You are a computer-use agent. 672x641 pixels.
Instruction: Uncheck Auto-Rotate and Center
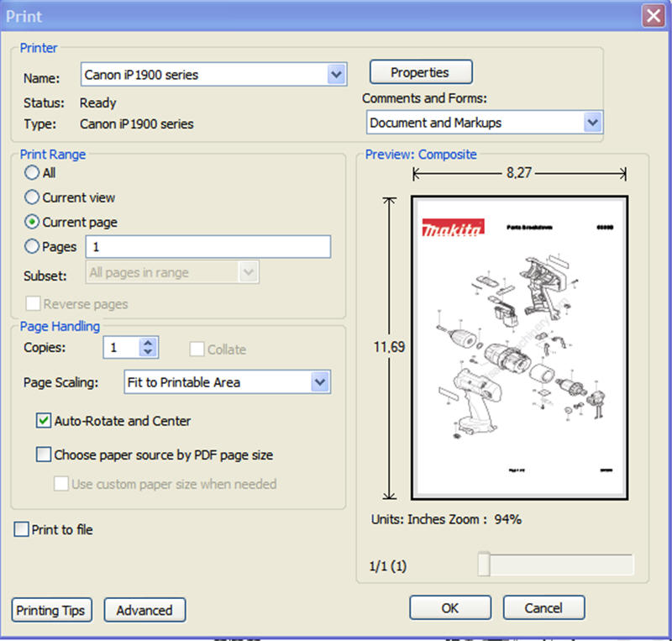(x=44, y=421)
